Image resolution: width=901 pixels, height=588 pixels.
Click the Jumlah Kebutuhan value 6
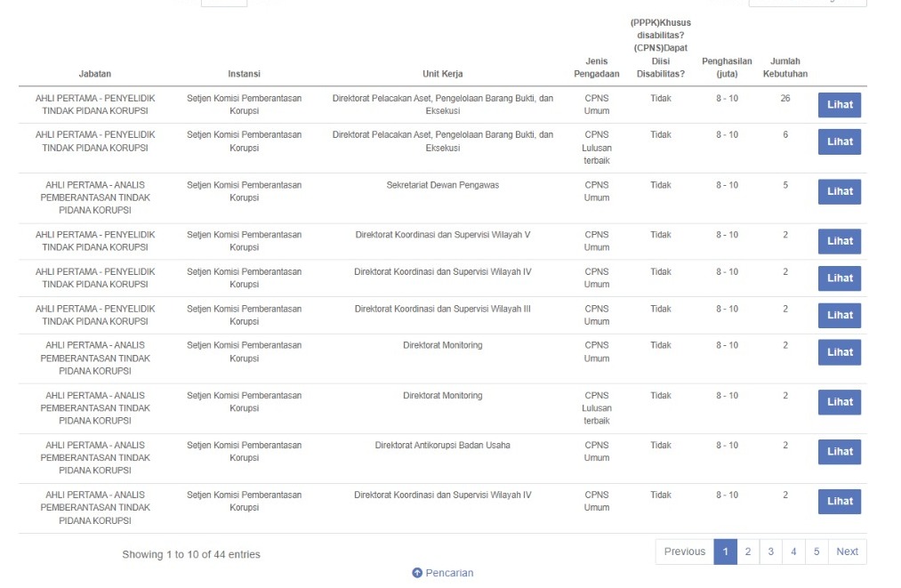coord(784,134)
